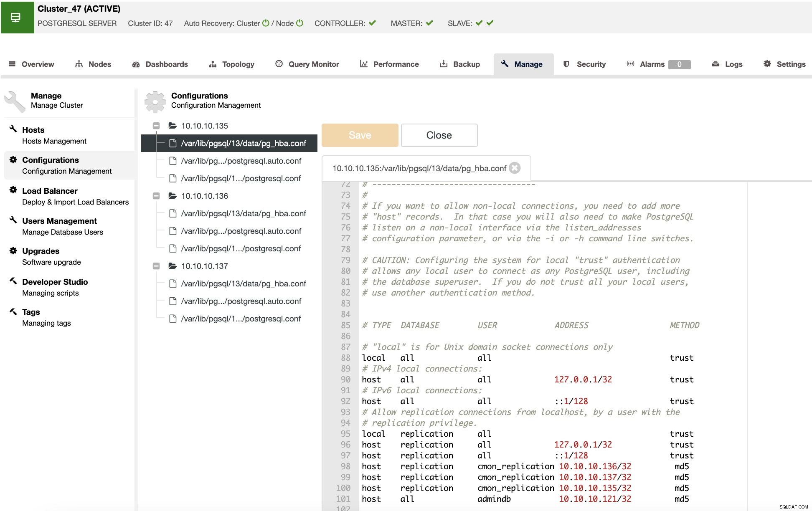This screenshot has width=812, height=511.
Task: Click the Load Balancer gear icon
Action: pyautogui.click(x=13, y=190)
